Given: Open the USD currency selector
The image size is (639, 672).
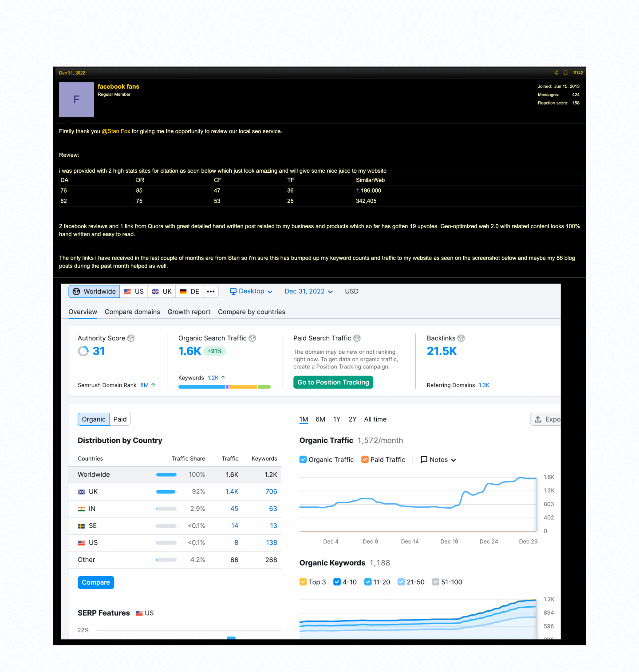Looking at the screenshot, I should coord(352,291).
